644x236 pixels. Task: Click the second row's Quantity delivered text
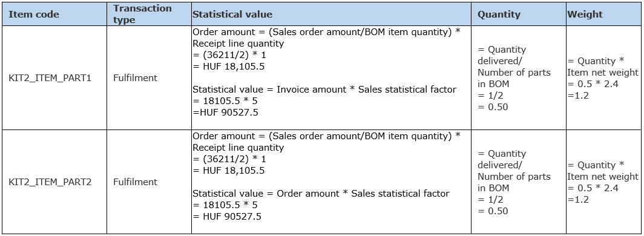tap(502, 159)
